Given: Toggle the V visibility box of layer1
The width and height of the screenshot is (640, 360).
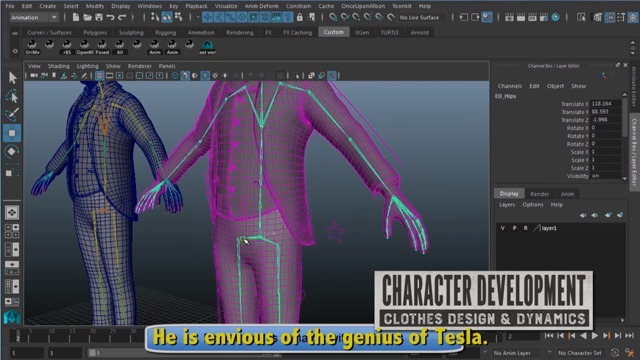Looking at the screenshot, I should [502, 228].
